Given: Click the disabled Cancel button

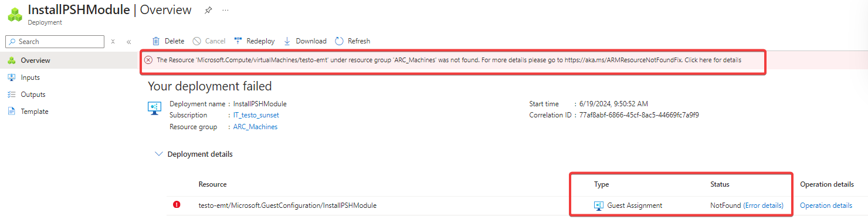Looking at the screenshot, I should [209, 41].
